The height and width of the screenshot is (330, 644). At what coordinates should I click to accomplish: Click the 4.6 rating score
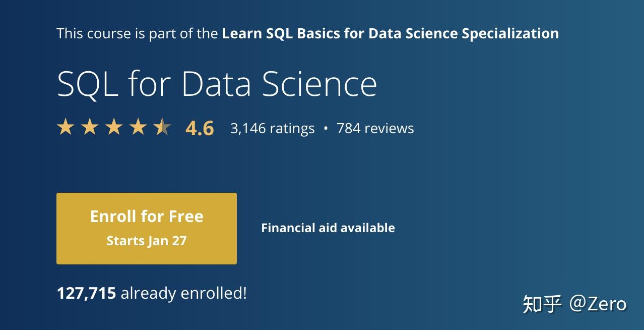(x=200, y=128)
